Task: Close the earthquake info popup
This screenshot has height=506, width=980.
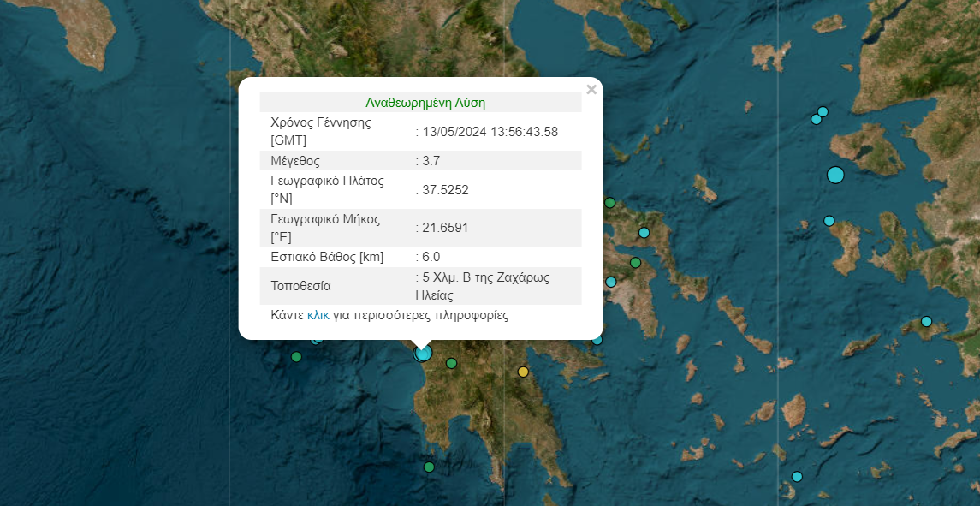Action: point(591,90)
